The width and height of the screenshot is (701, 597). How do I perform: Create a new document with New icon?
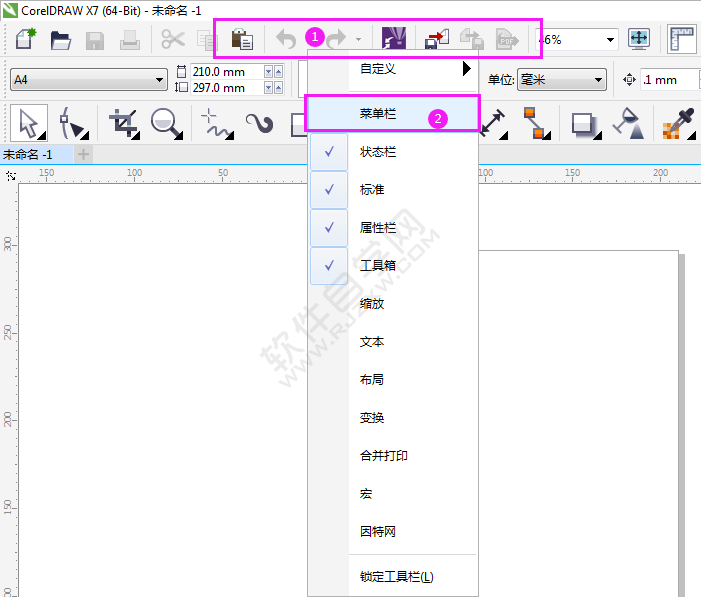26,39
